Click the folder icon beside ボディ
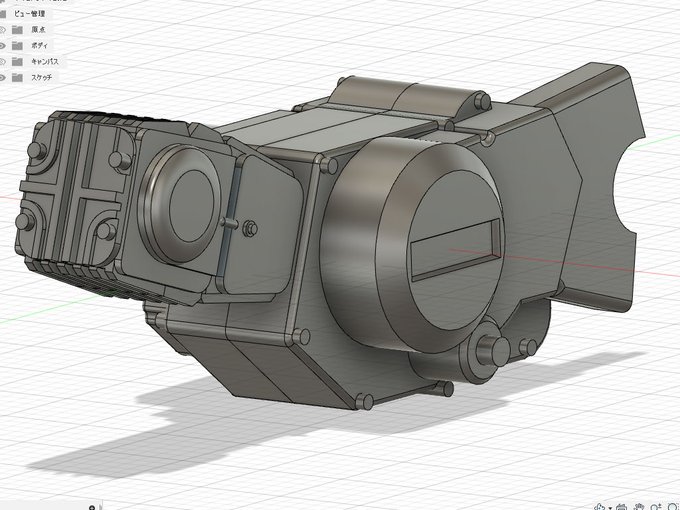This screenshot has height=510, width=680. (17, 46)
